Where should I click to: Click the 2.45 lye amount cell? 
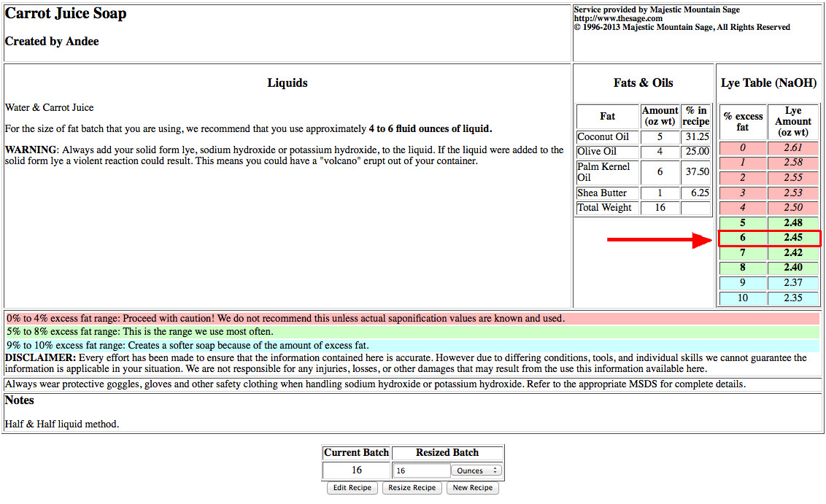[793, 238]
